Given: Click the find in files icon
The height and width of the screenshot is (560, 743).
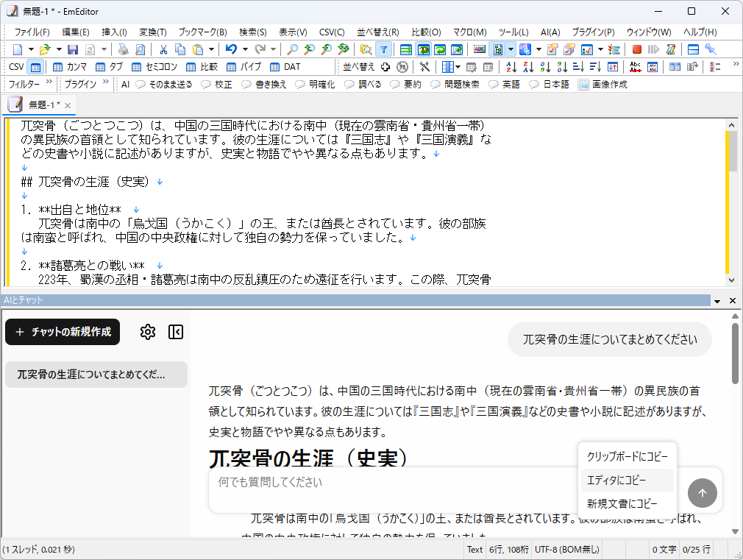Looking at the screenshot, I should click(x=366, y=49).
